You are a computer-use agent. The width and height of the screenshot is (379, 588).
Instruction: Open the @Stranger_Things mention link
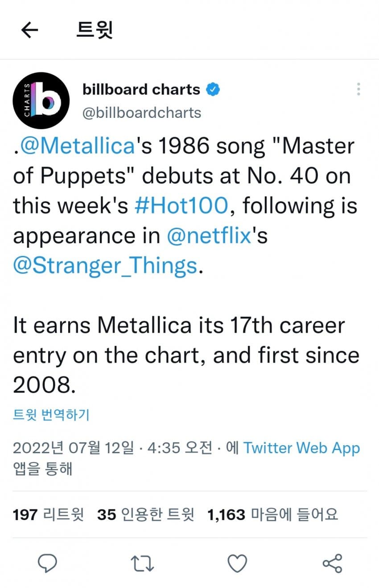coord(105,266)
